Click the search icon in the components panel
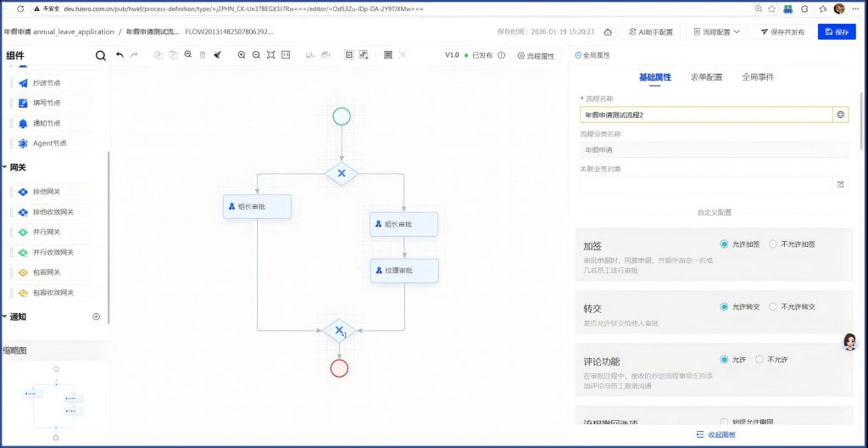The image size is (868, 448). [x=101, y=56]
